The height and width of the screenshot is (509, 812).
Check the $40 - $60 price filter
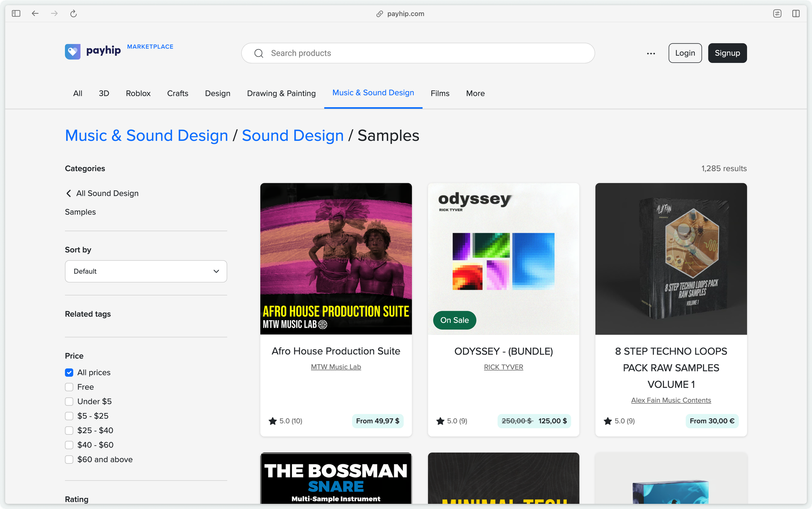point(69,445)
